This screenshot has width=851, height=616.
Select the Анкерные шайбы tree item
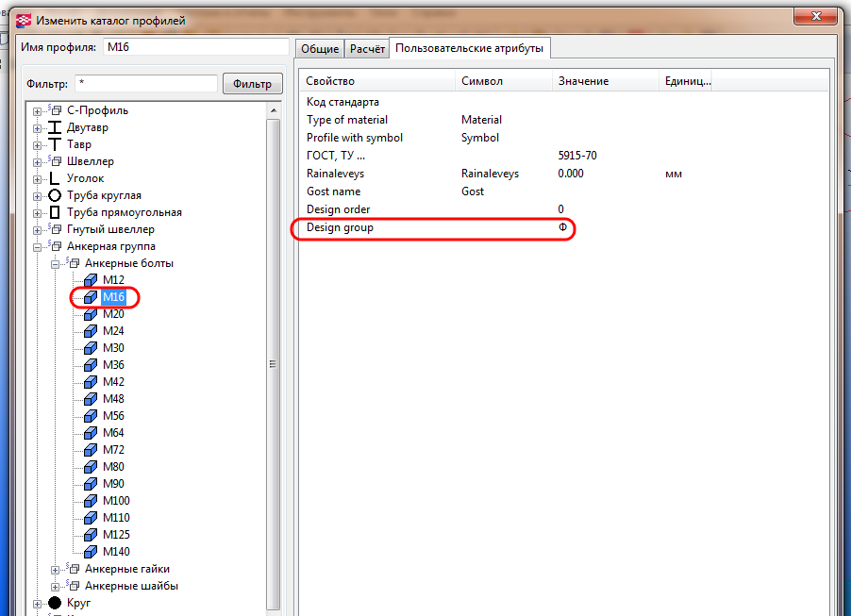(x=131, y=586)
